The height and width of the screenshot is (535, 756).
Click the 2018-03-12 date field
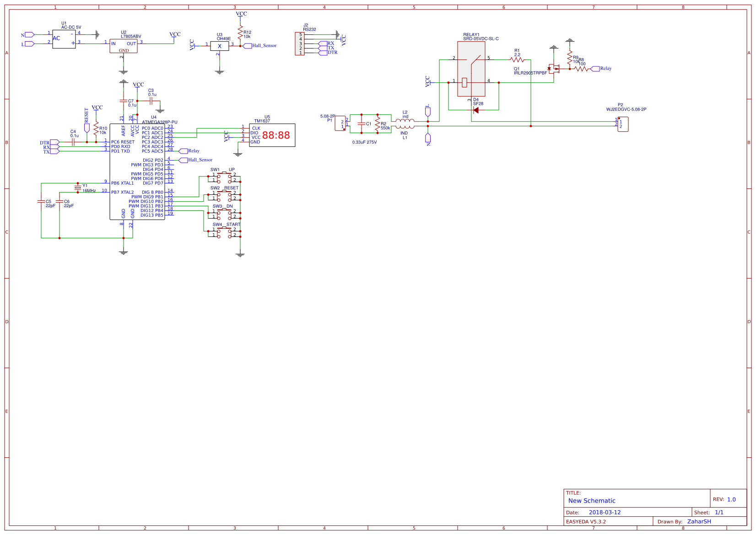click(605, 512)
